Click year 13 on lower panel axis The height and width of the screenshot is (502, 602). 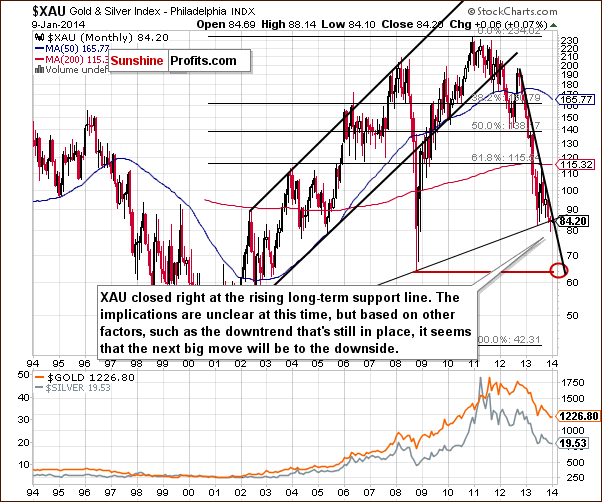[526, 492]
